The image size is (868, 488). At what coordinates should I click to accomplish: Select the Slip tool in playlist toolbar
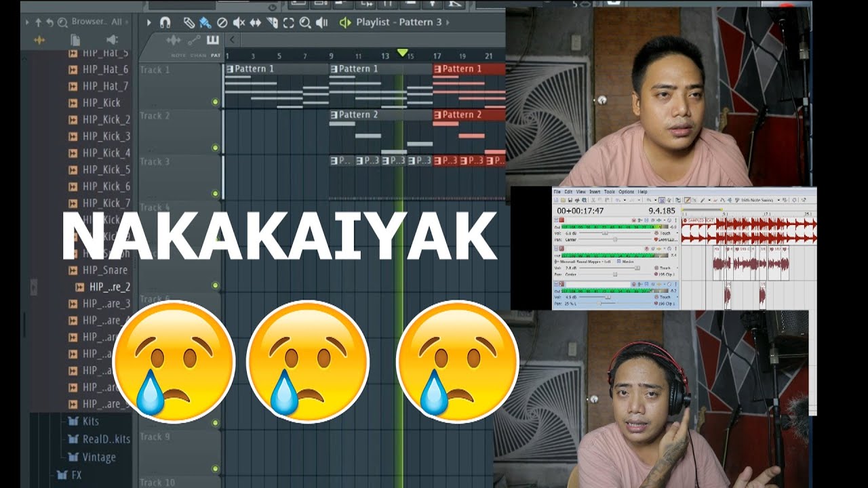coord(255,22)
